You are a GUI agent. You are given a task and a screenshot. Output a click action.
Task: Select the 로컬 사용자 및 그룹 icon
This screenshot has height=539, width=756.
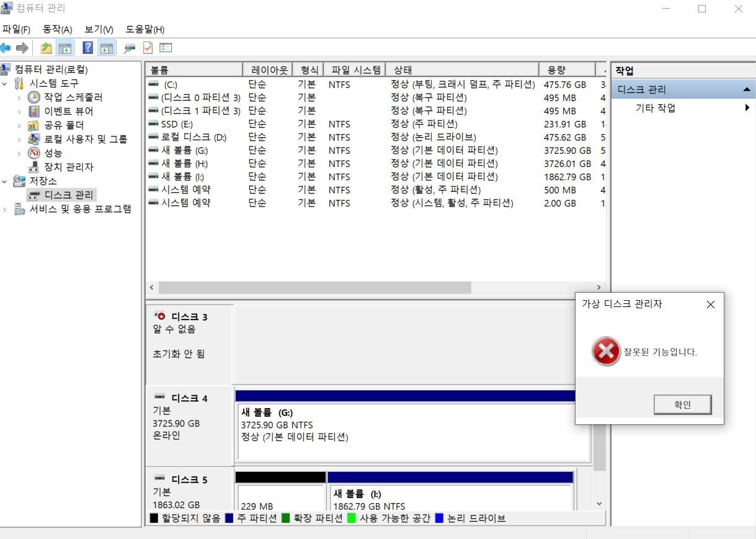(x=34, y=139)
